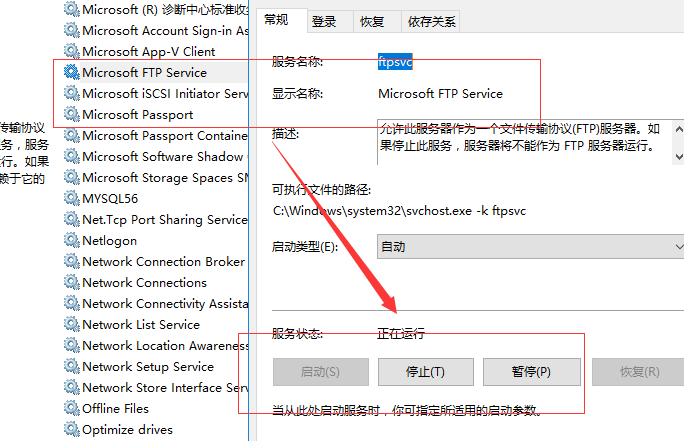Select Network List Service in the list
This screenshot has width=684, height=441.
point(141,324)
